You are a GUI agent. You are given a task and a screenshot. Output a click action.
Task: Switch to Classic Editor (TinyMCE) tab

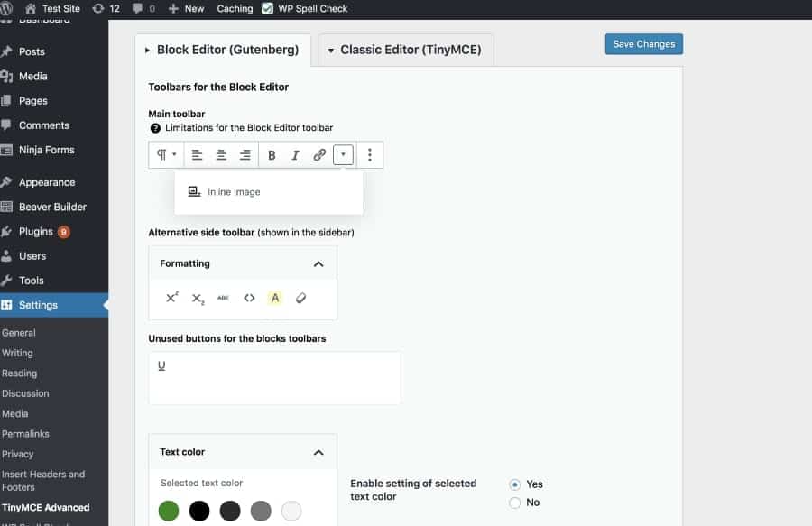click(x=405, y=50)
